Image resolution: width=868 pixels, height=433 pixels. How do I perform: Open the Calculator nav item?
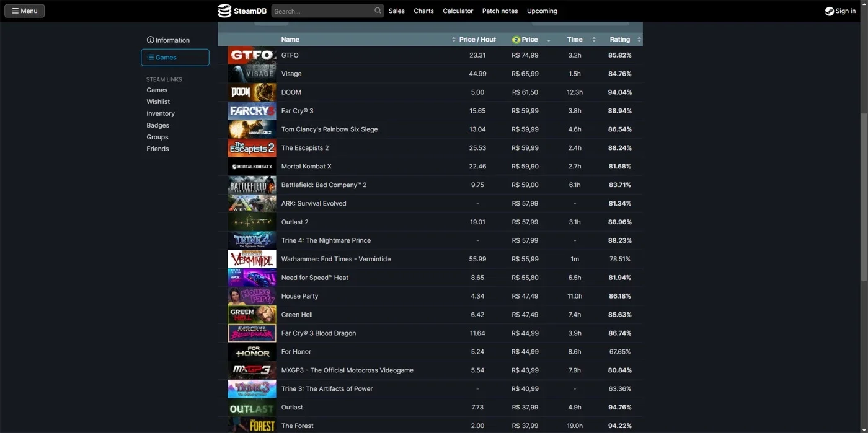pos(458,11)
